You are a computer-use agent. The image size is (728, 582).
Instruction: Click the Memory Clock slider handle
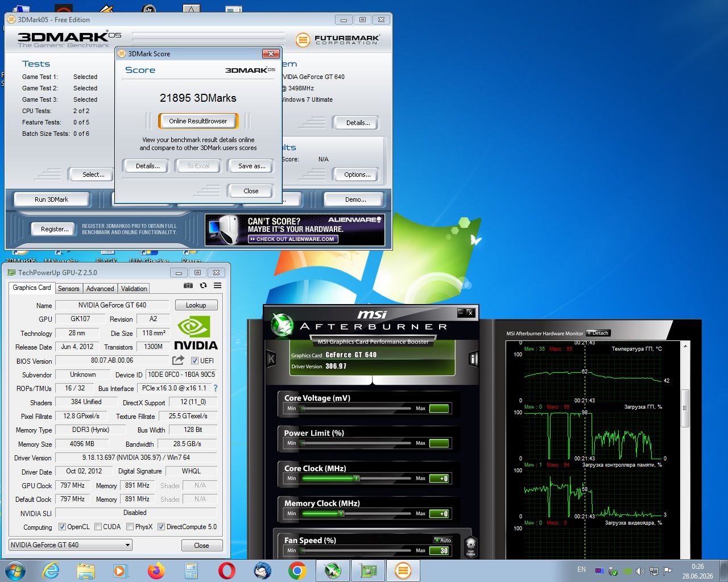coord(341,514)
